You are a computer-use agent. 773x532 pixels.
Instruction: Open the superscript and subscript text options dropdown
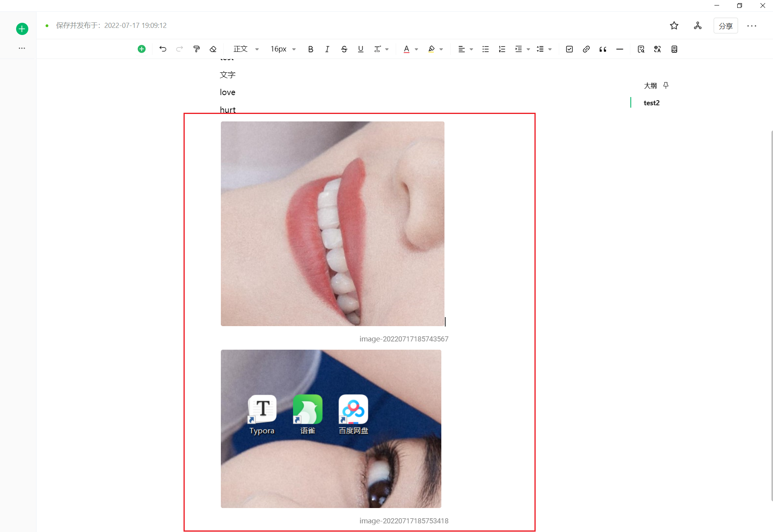381,49
